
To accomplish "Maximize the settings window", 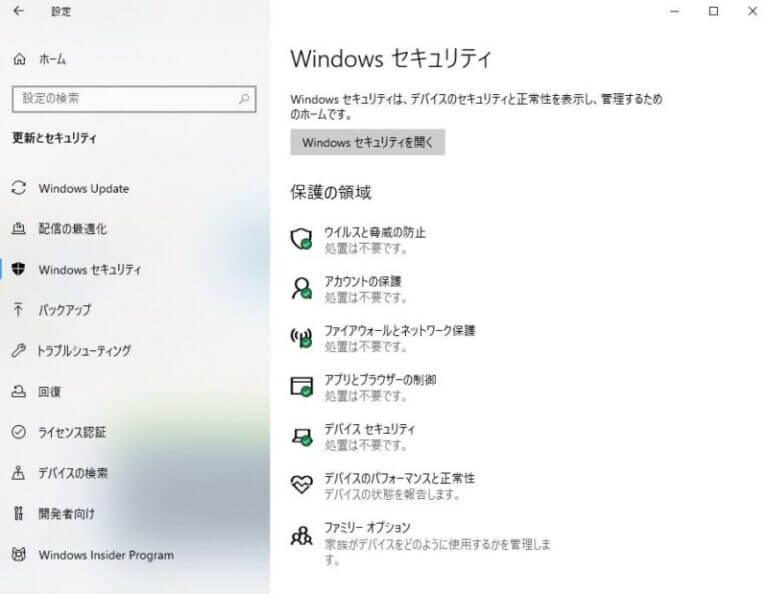I will point(713,11).
